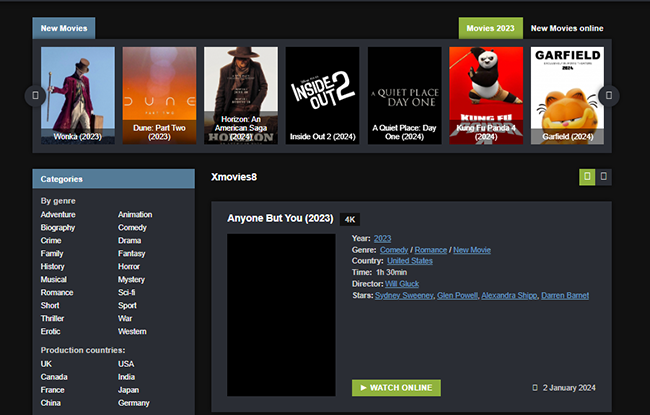Viewport: 650px width, 415px height.
Task: Browse the Biography category
Action: [58, 228]
